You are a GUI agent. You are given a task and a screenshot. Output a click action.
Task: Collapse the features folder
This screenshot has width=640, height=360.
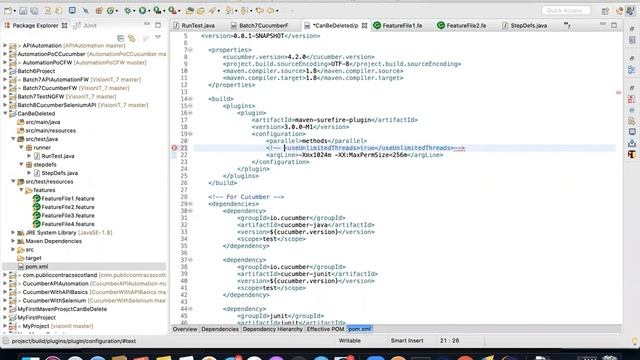pyautogui.click(x=22, y=190)
